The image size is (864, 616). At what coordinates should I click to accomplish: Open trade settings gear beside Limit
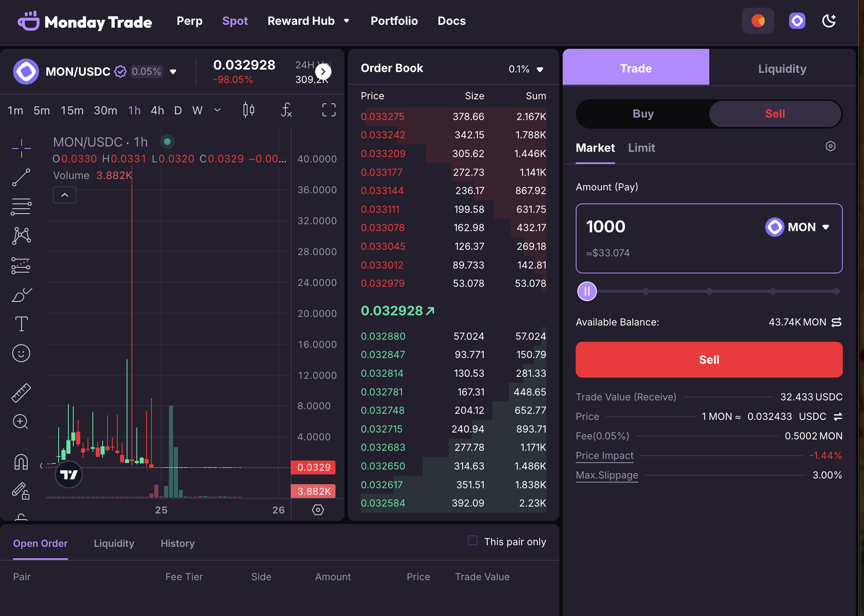click(x=831, y=146)
